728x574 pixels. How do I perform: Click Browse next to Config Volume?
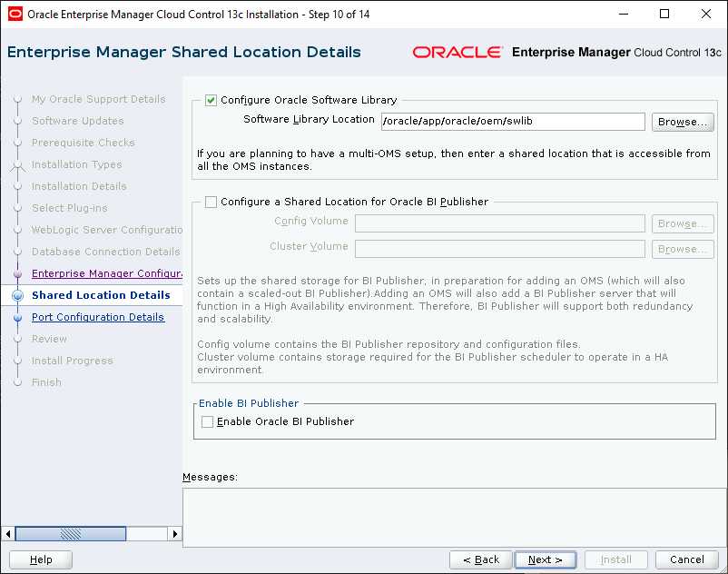(x=683, y=223)
